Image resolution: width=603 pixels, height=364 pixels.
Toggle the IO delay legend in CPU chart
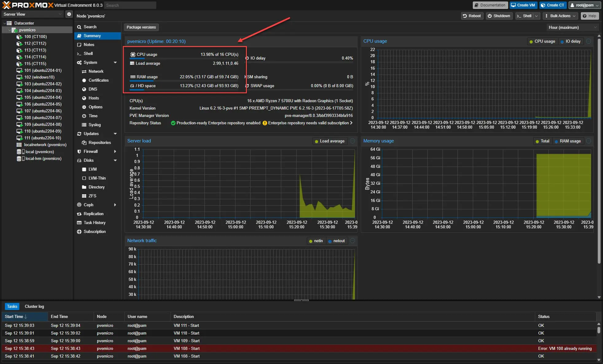[570, 41]
